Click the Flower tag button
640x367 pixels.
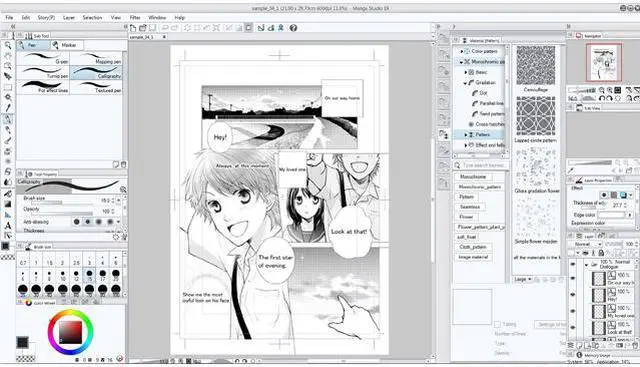pyautogui.click(x=466, y=217)
